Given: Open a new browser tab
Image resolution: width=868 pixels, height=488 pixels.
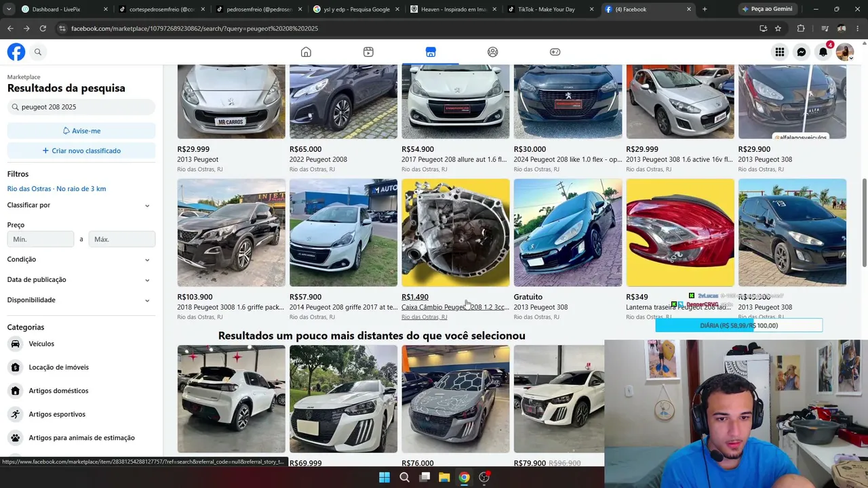Looking at the screenshot, I should click(x=705, y=9).
